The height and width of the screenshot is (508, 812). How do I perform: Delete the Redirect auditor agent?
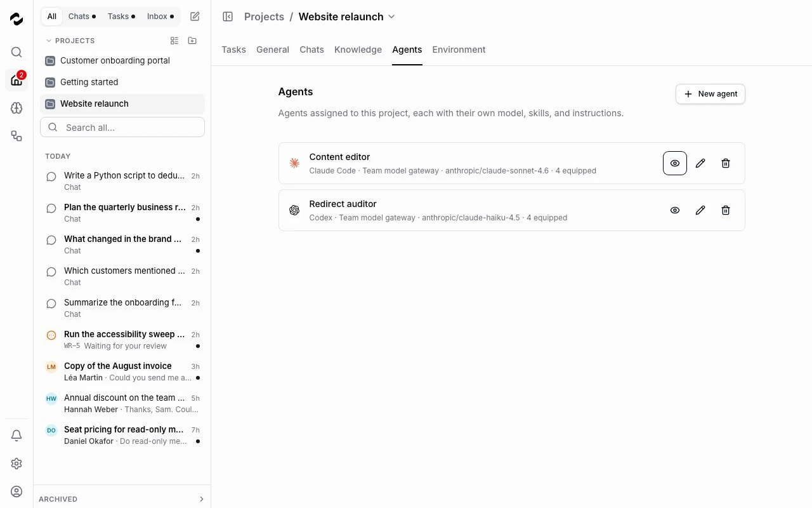(726, 210)
